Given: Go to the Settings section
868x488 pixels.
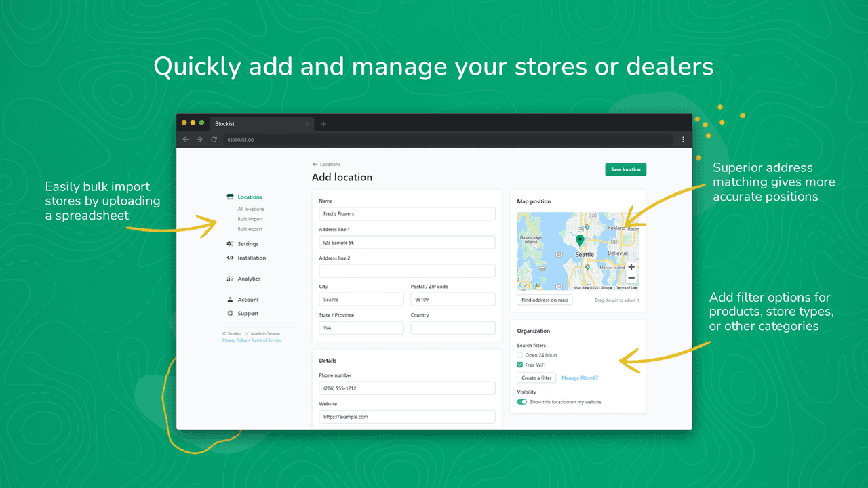Looking at the screenshot, I should pyautogui.click(x=248, y=244).
